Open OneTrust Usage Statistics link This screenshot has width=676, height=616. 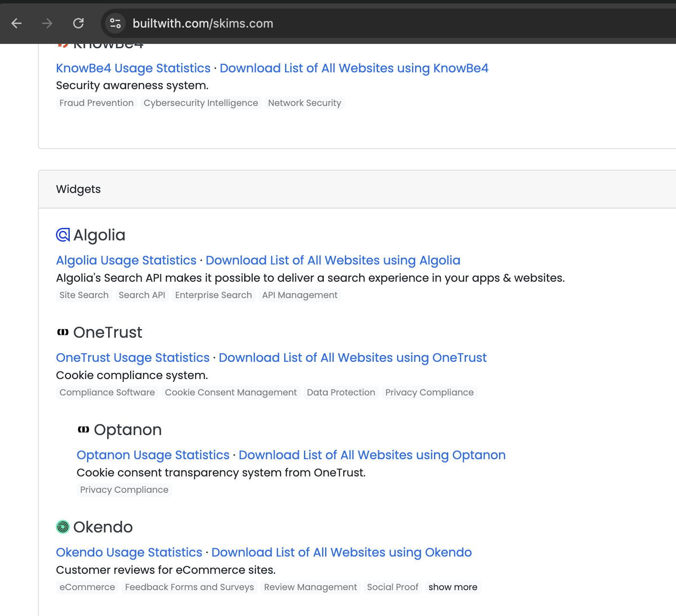133,358
